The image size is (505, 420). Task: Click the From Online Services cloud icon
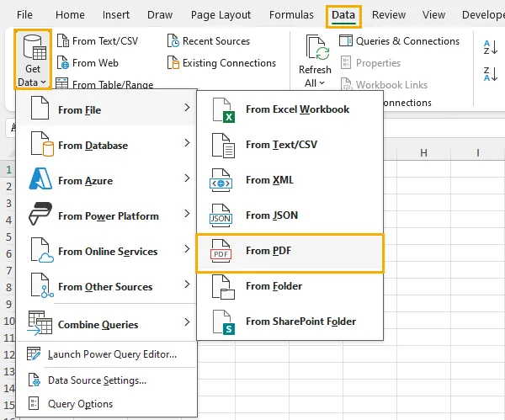point(42,250)
